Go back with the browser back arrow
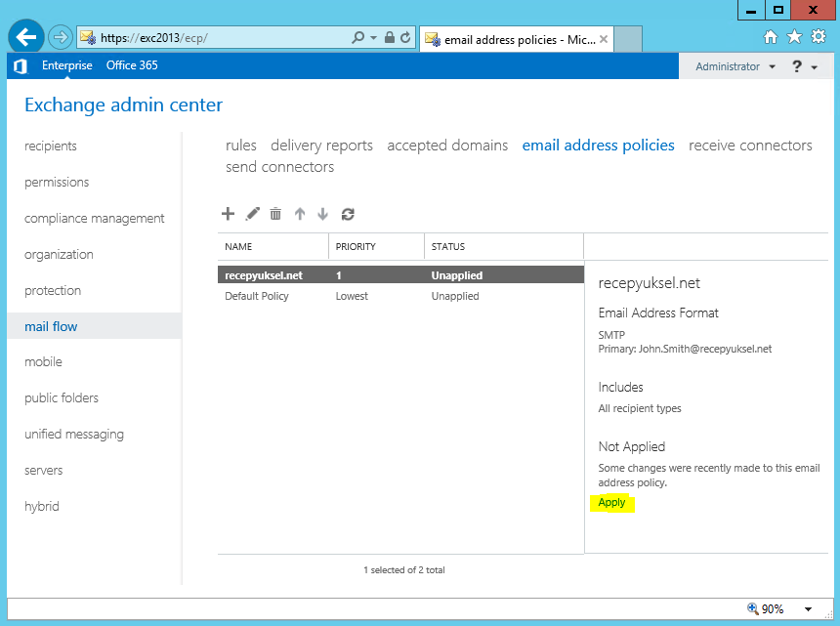Screen dimensions: 840x626 click(25, 37)
